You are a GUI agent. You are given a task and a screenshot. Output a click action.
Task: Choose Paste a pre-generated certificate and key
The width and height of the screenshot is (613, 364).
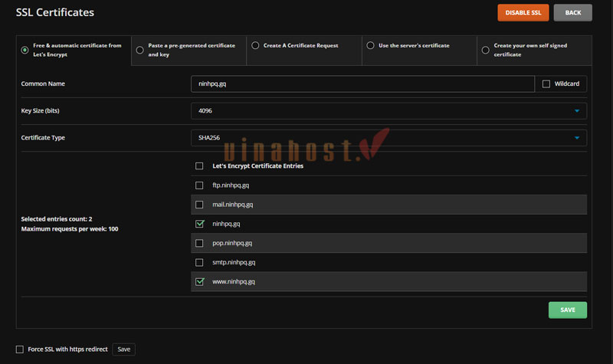pos(139,50)
